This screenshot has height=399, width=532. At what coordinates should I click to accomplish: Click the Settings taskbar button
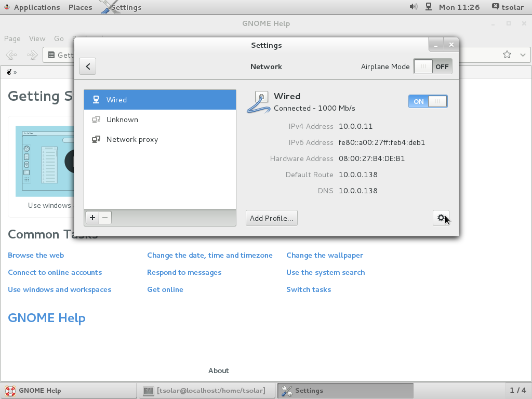click(x=345, y=391)
